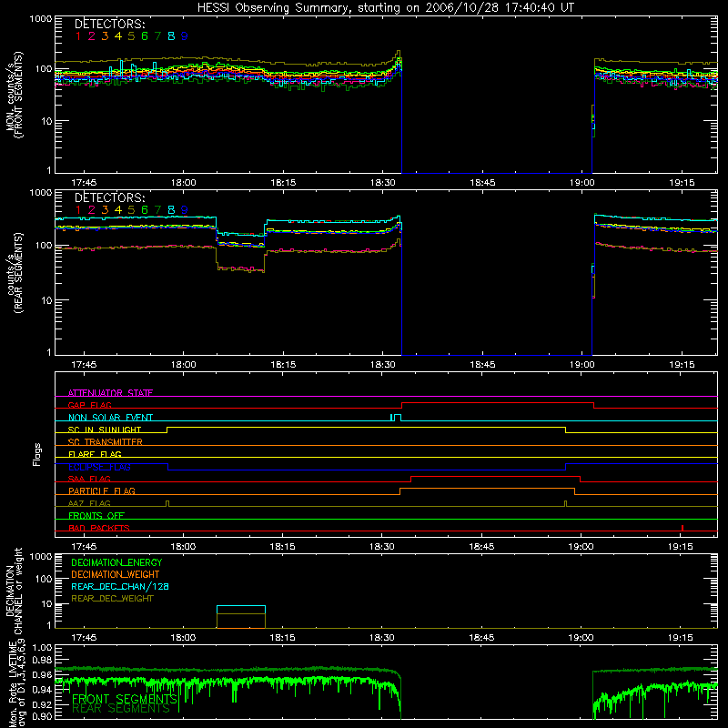Click detector 9 in front segments legend
The height and width of the screenshot is (728, 728).
[185, 35]
